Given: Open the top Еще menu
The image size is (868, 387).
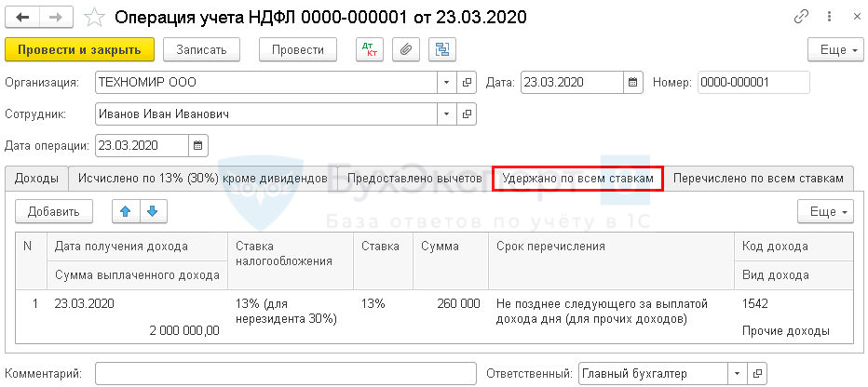Looking at the screenshot, I should coord(835,49).
